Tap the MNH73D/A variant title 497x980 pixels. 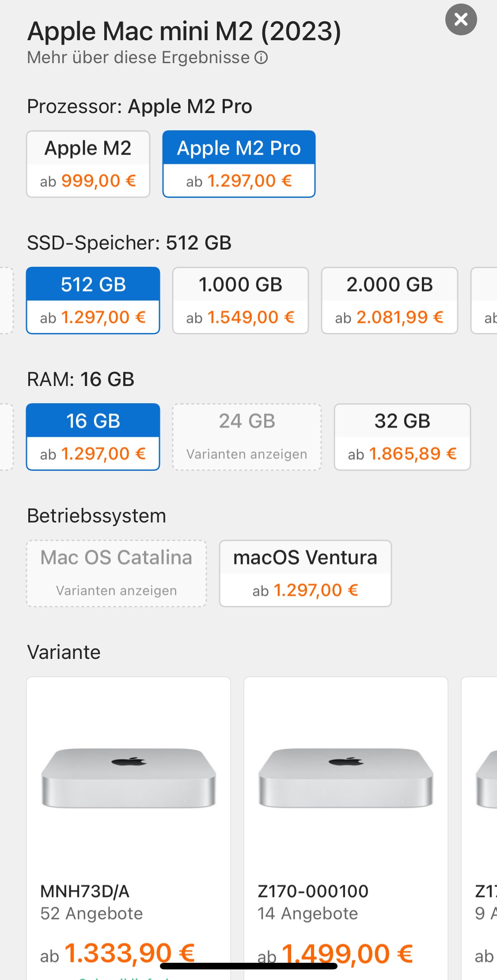85,891
